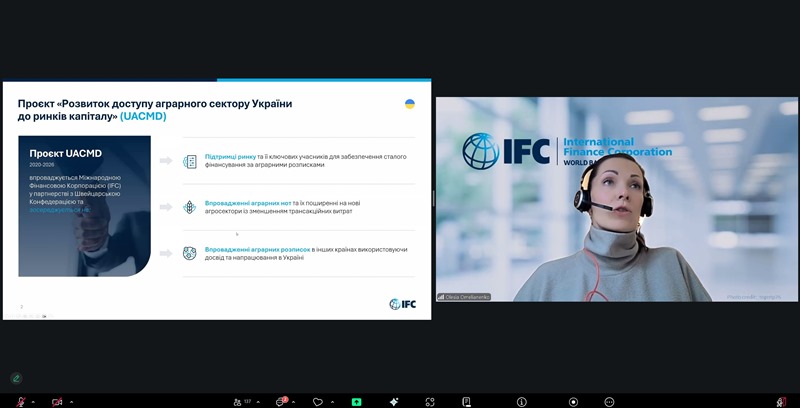
Task: Click the globe countries icon in slide
Action: pos(190,253)
